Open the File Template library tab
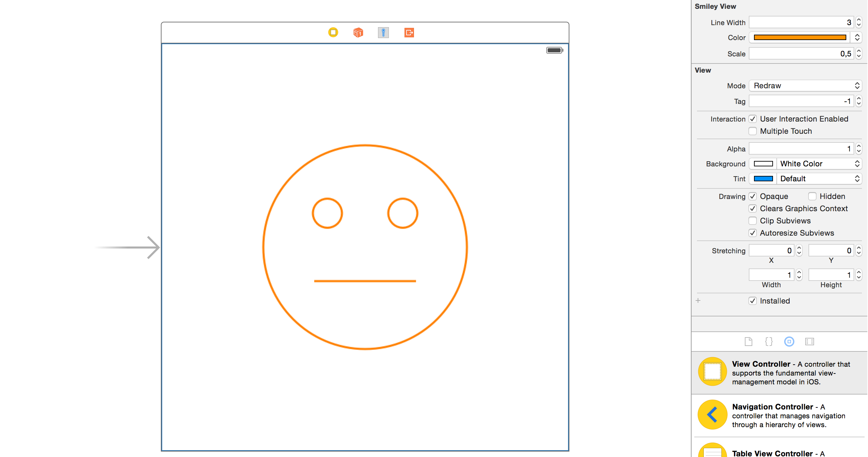The image size is (868, 457). pos(748,342)
